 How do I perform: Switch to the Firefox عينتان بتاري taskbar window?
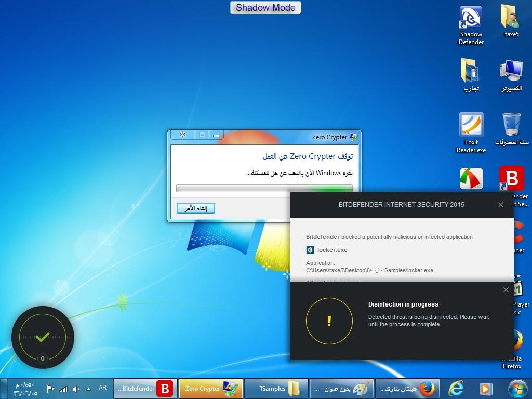(407, 389)
